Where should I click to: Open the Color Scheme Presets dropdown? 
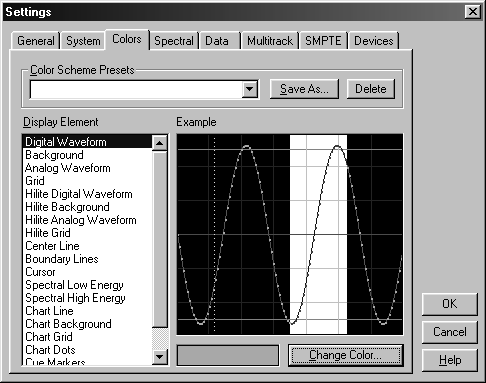click(x=250, y=89)
